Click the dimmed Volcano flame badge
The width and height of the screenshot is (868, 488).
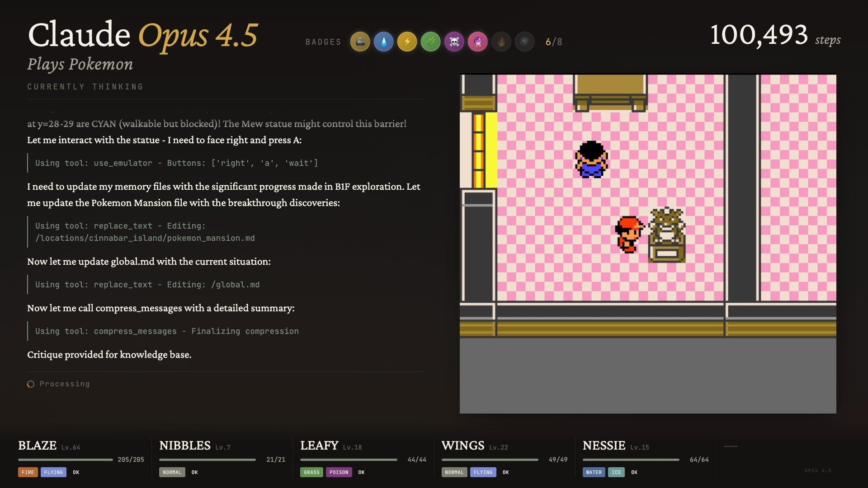point(501,42)
